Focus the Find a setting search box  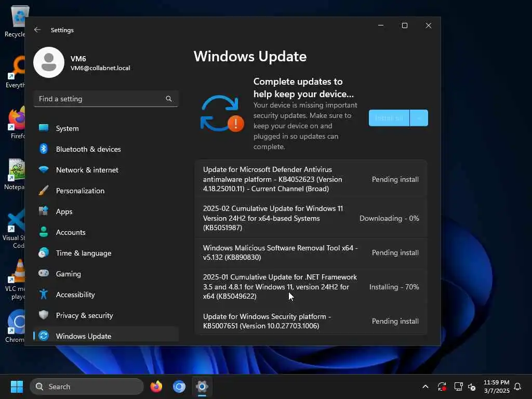click(106, 99)
